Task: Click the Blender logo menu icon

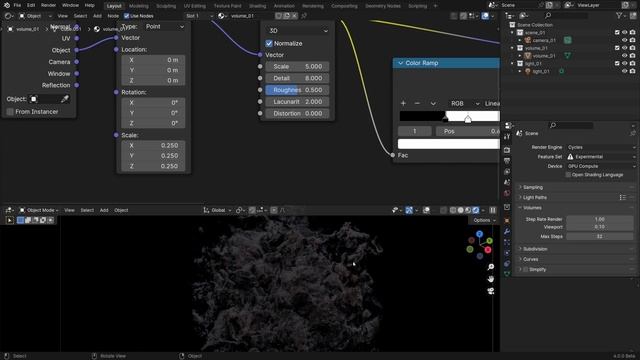Action: coord(6,5)
